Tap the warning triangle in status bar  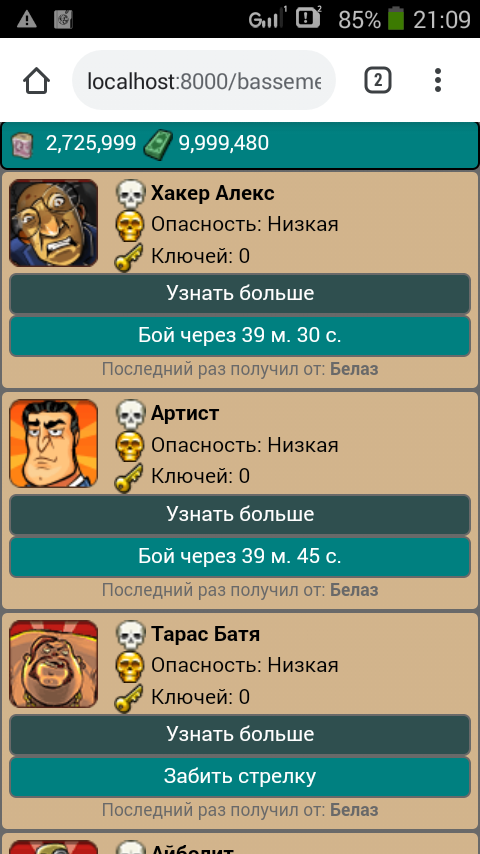pyautogui.click(x=27, y=20)
